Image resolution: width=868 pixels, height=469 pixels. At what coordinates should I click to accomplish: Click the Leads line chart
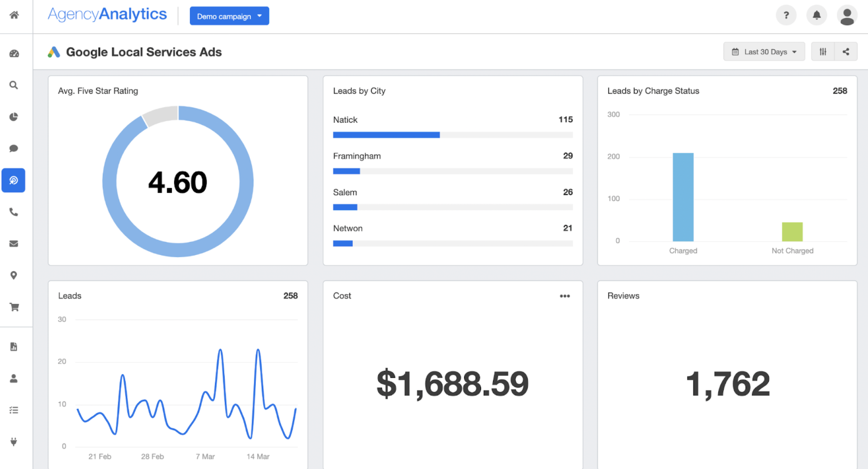(x=186, y=394)
